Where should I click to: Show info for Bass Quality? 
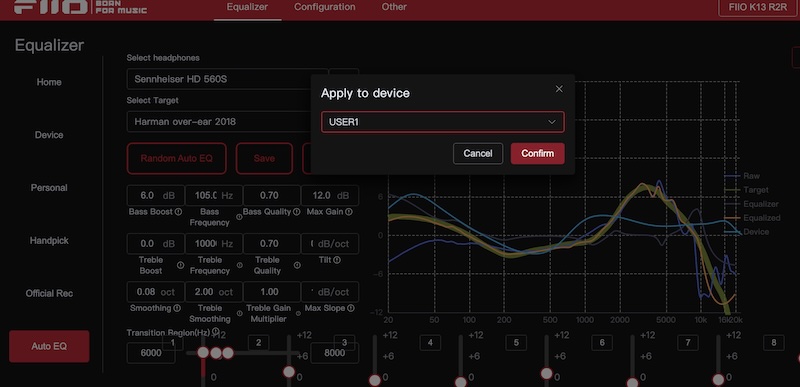click(296, 212)
